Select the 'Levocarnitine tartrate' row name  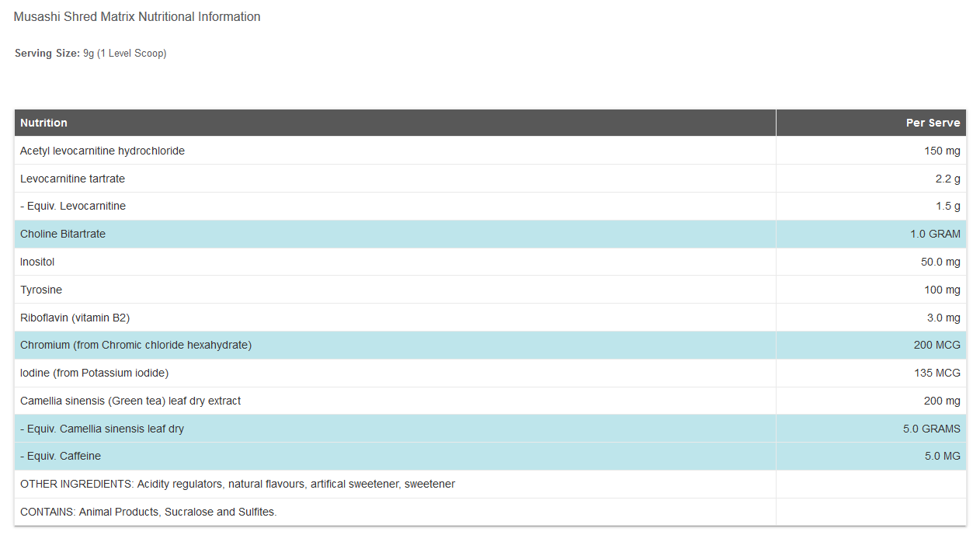click(x=72, y=179)
